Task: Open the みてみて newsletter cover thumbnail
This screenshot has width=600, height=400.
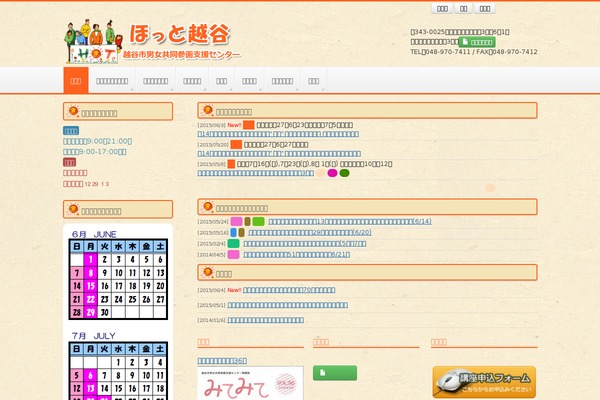Action: coord(250,383)
